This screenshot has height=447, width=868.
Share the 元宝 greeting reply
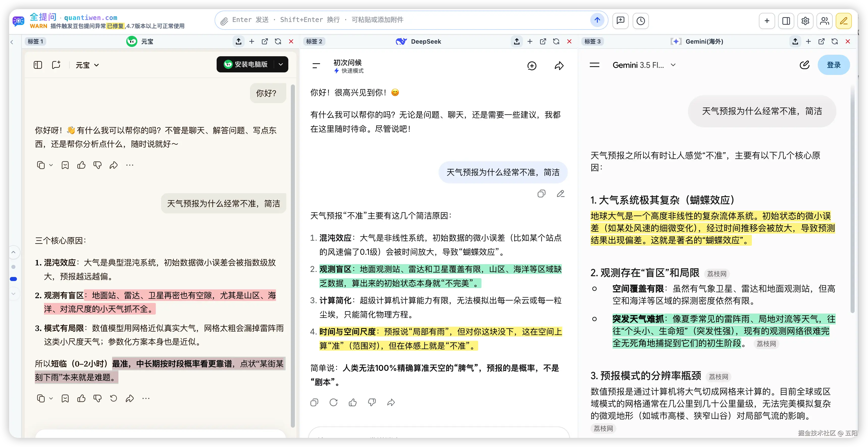coord(114,165)
